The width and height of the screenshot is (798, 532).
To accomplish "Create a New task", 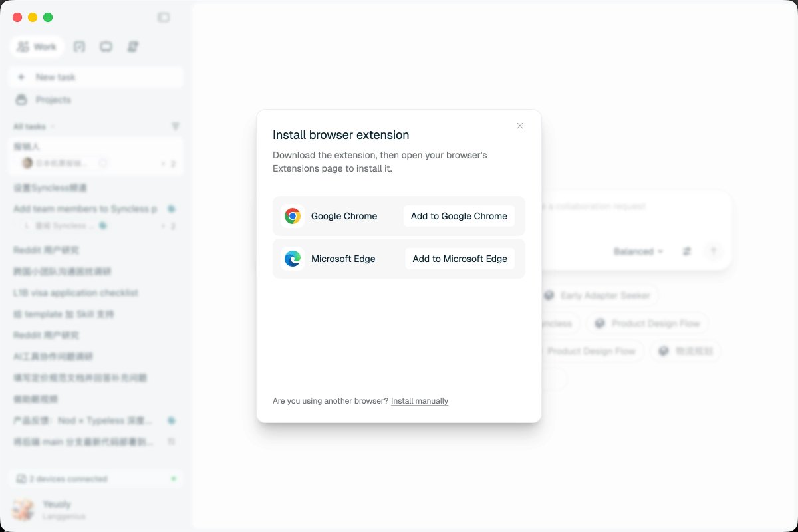I will 96,77.
